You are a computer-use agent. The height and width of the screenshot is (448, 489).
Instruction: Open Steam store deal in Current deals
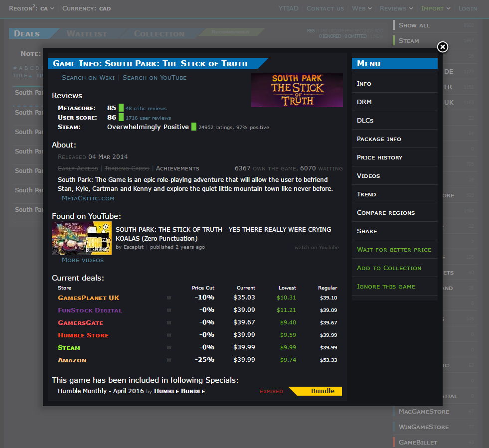pos(69,348)
